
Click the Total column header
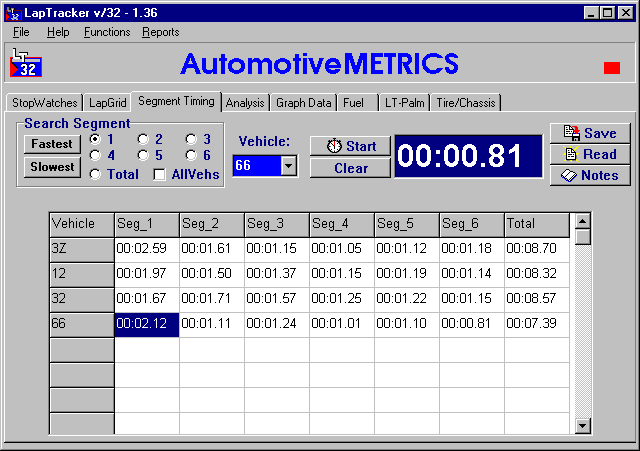[x=537, y=224]
